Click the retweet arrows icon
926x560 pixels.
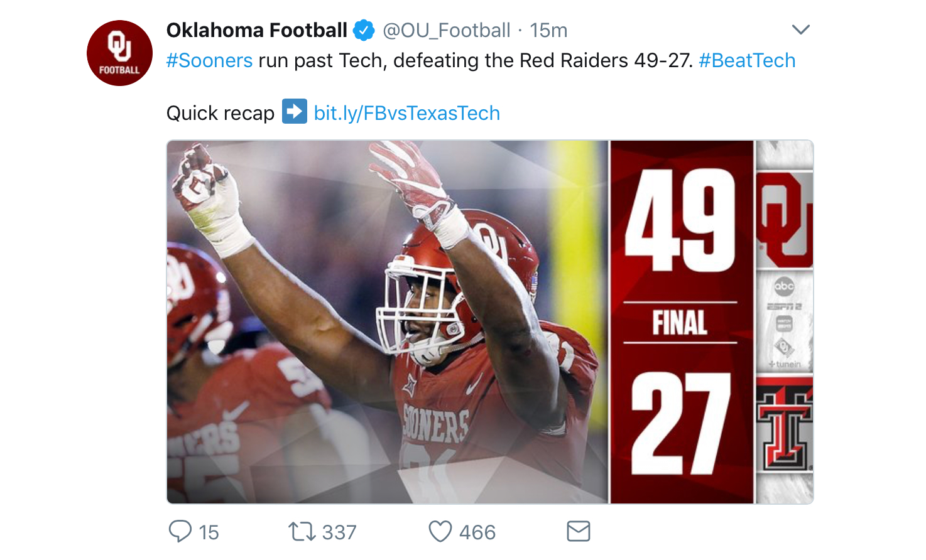pos(302,532)
